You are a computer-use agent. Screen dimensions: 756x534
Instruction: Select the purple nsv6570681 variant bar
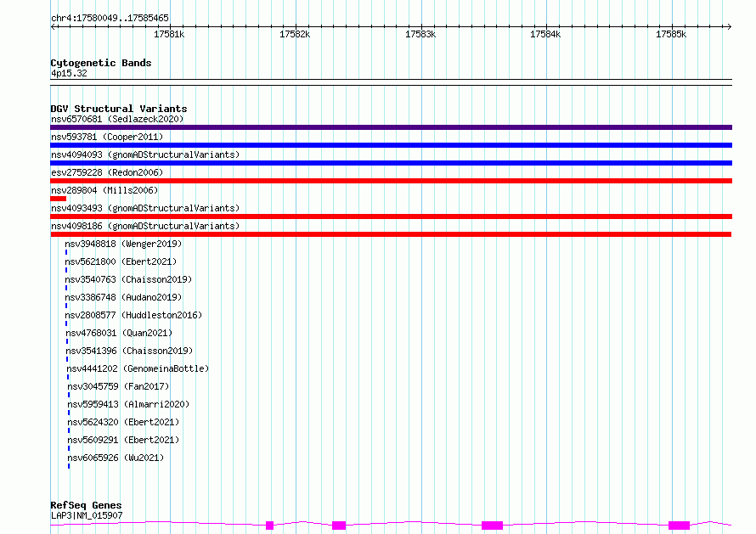(391, 127)
